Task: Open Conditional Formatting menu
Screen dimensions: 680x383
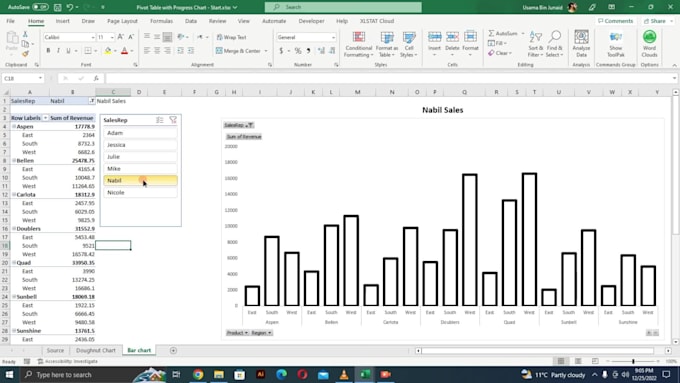Action: click(x=358, y=44)
